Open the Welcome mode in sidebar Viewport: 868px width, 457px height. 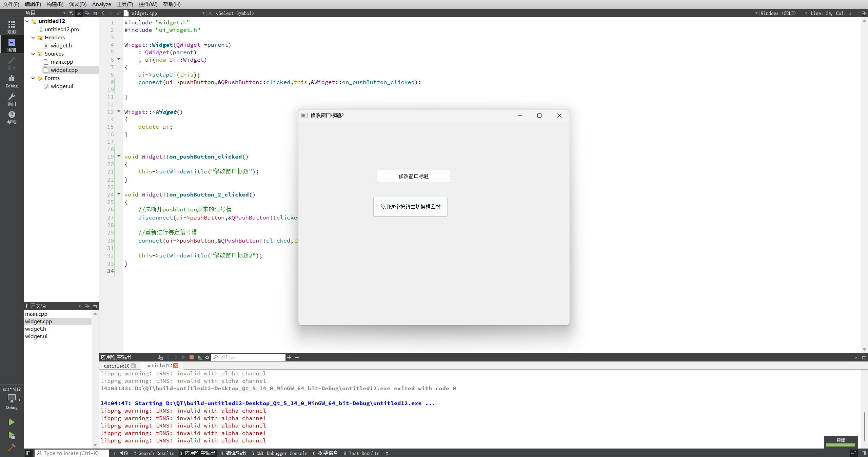point(12,27)
